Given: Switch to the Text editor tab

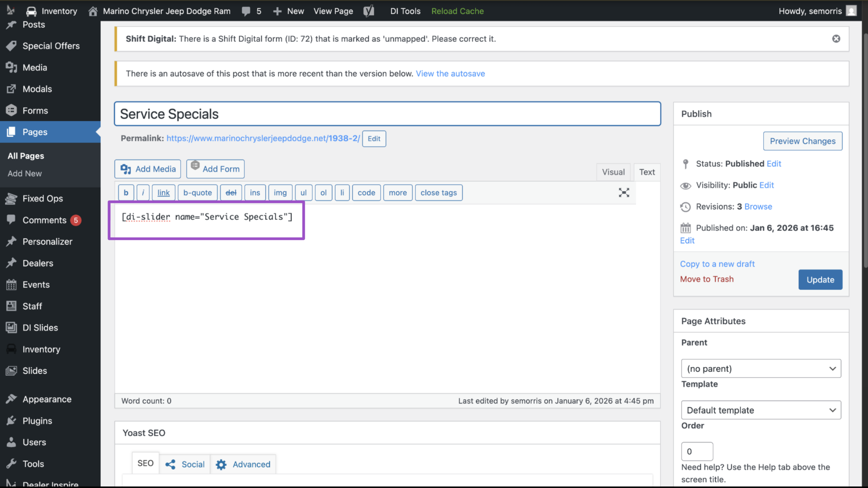Looking at the screenshot, I should 647,172.
